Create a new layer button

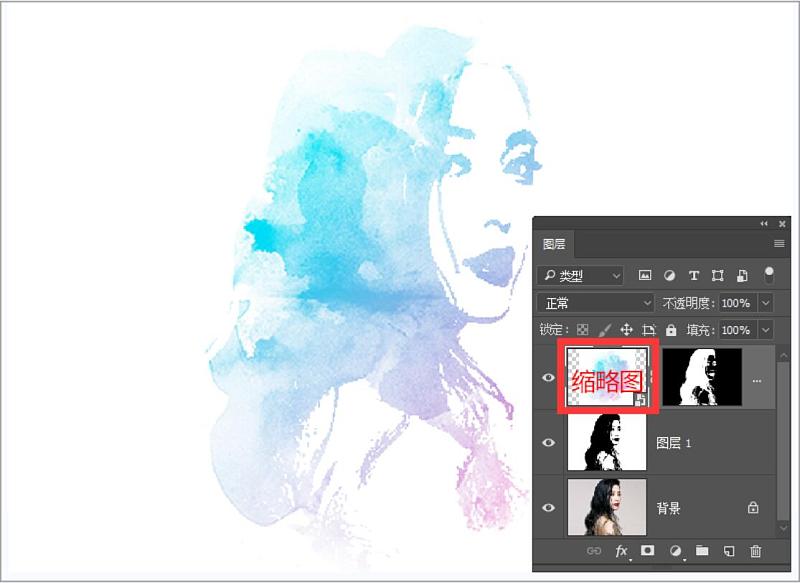coord(729,551)
